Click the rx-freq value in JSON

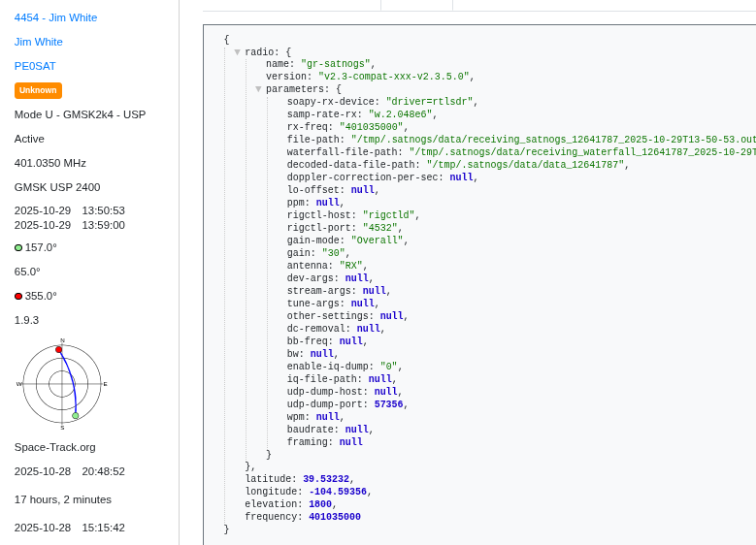373,127
